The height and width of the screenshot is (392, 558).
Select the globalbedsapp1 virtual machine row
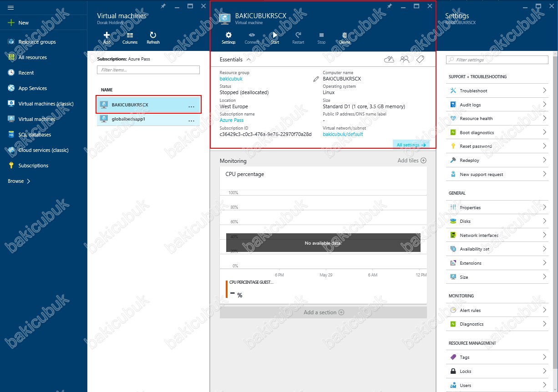(148, 119)
